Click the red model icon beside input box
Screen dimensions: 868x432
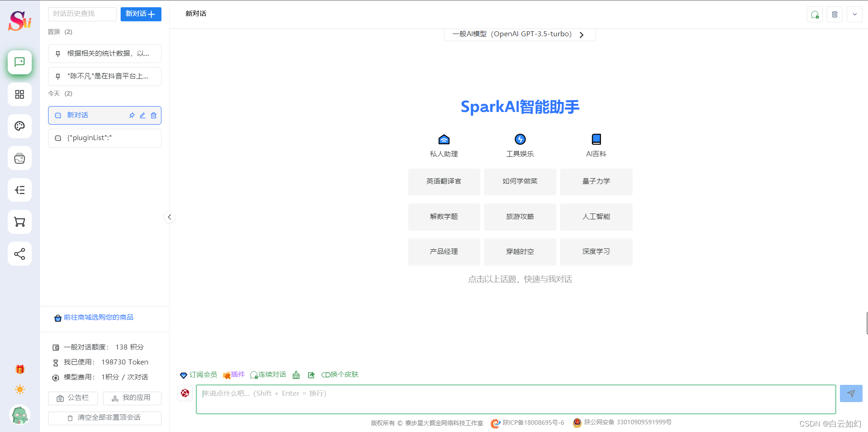click(x=185, y=393)
